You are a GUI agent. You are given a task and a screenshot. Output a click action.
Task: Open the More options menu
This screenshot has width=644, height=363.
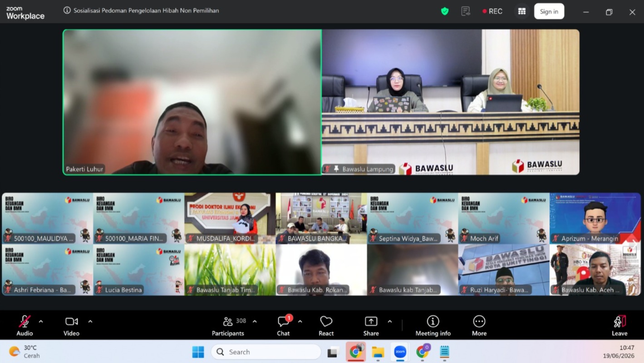479,326
